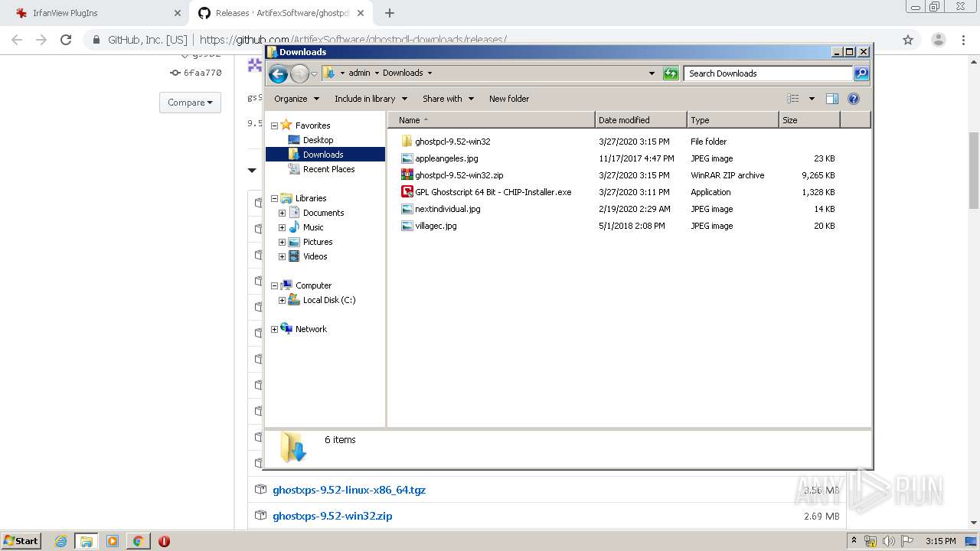Click the red Opera taskbar icon
The width and height of the screenshot is (980, 551).
click(x=164, y=541)
